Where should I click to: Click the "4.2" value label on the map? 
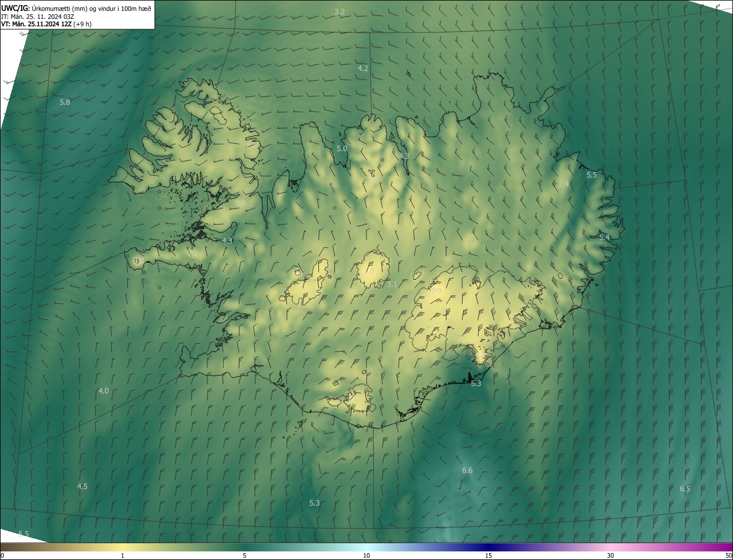click(x=362, y=68)
